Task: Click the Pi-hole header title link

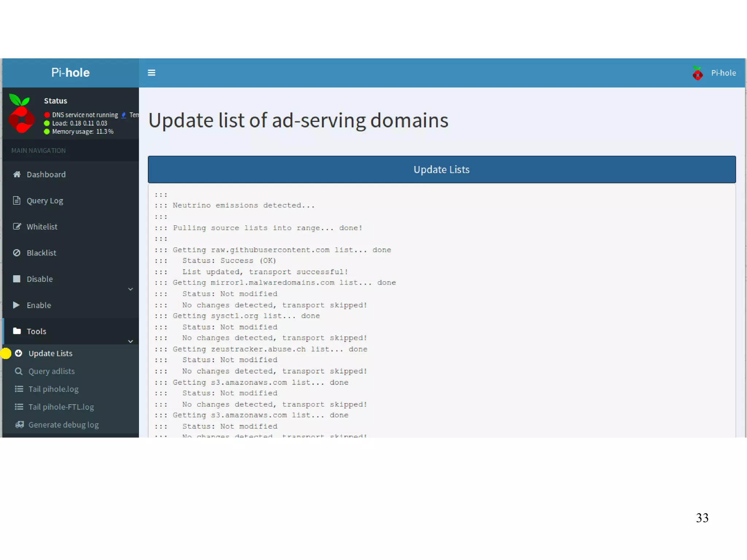Action: click(x=70, y=73)
